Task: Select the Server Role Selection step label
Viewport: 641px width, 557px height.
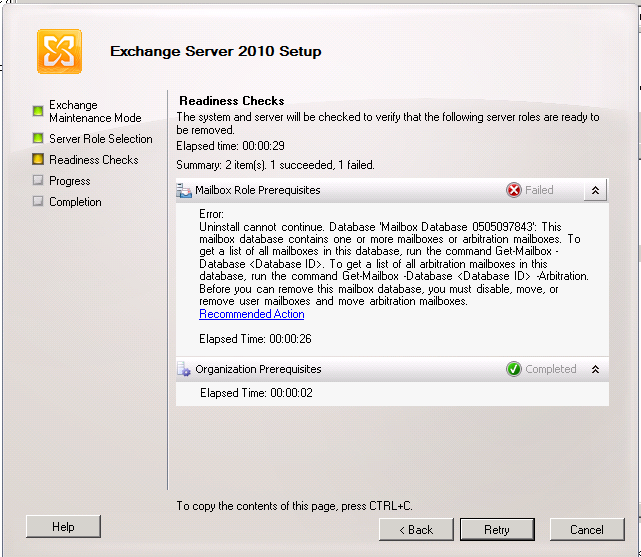Action: click(101, 139)
